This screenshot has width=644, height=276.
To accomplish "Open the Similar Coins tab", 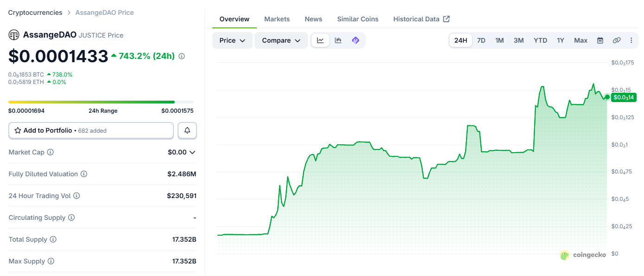I will [358, 19].
